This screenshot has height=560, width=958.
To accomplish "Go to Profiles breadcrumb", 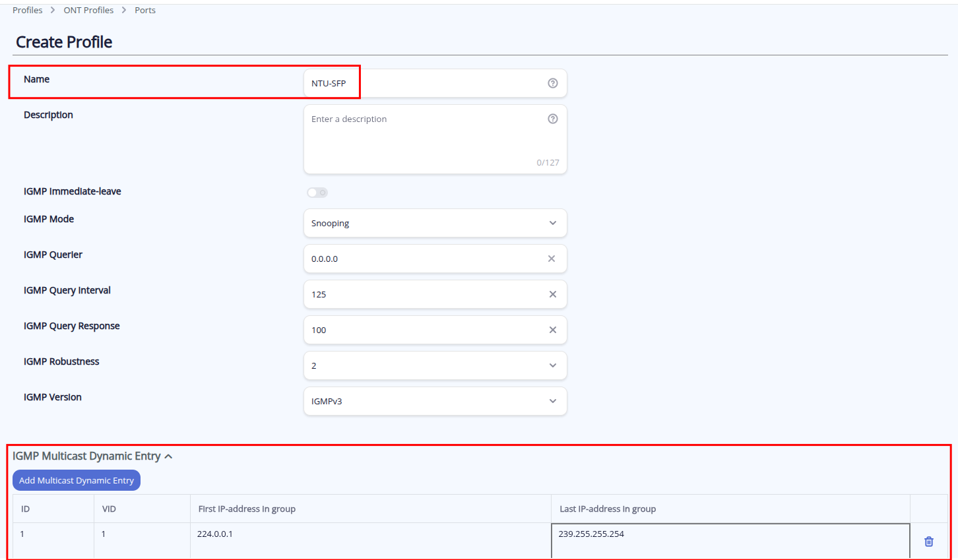I will [28, 10].
